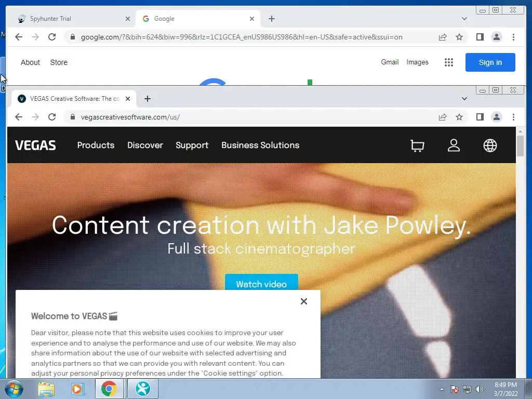Click the scroll-up arrow of VEGAS page
Viewport: 532px width, 399px height.
[x=520, y=131]
